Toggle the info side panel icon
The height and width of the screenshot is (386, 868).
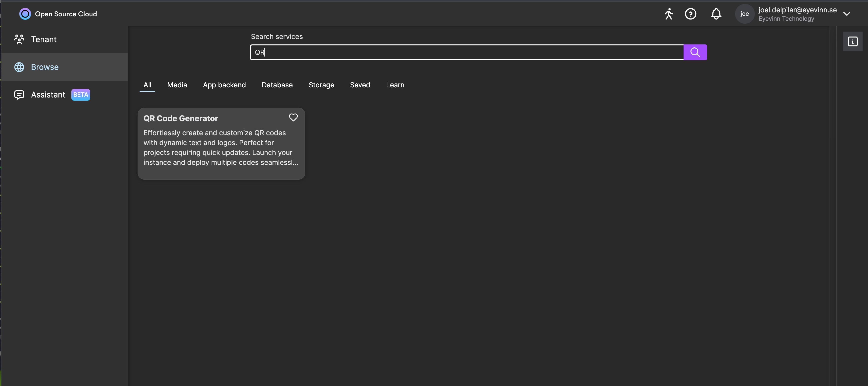(852, 41)
